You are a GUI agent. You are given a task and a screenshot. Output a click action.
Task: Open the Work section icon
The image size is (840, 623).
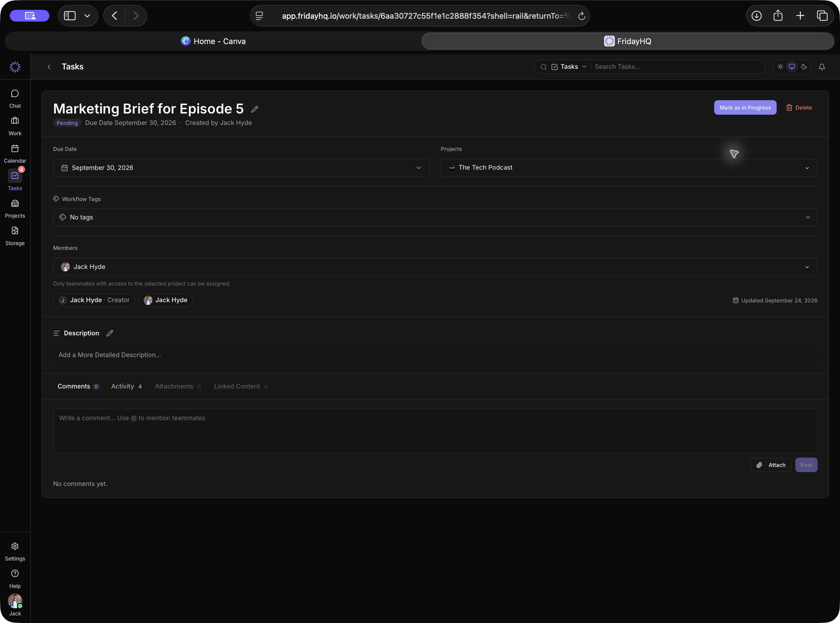point(15,121)
